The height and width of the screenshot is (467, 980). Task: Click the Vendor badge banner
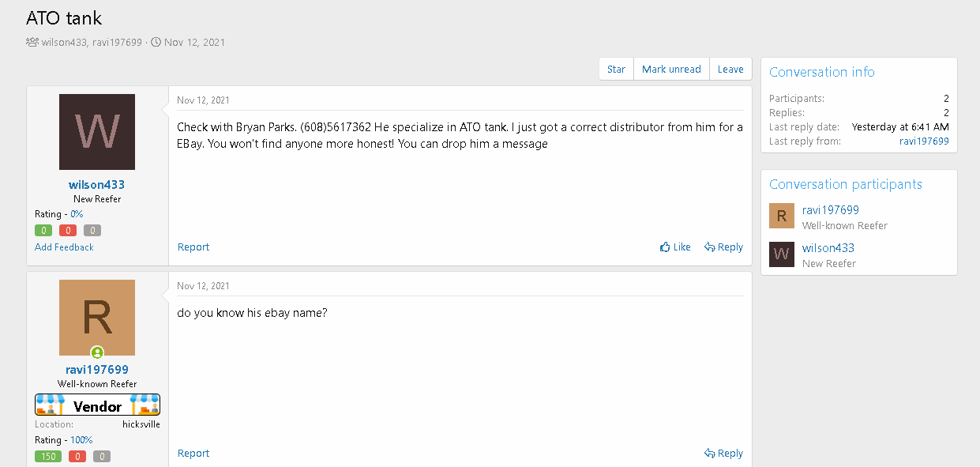point(97,405)
